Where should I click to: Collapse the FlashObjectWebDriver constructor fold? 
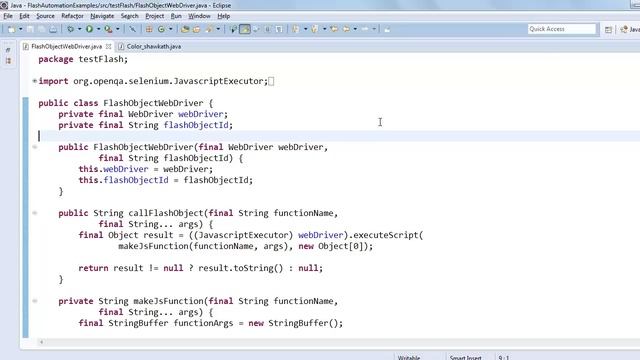point(35,147)
